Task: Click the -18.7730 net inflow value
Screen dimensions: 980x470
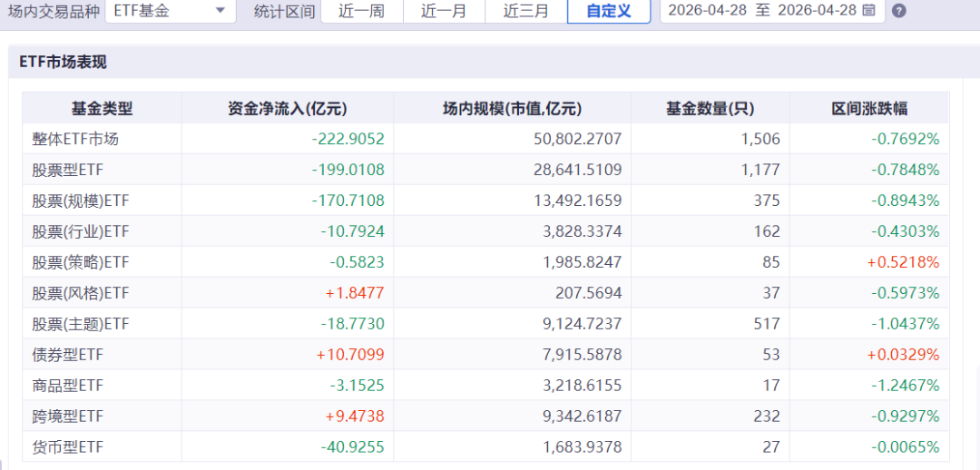Action: coord(352,324)
